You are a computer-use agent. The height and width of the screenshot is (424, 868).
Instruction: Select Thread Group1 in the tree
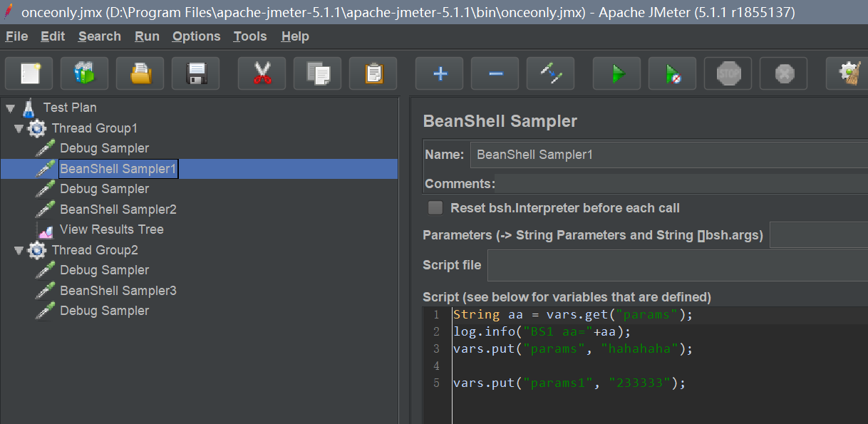(95, 128)
